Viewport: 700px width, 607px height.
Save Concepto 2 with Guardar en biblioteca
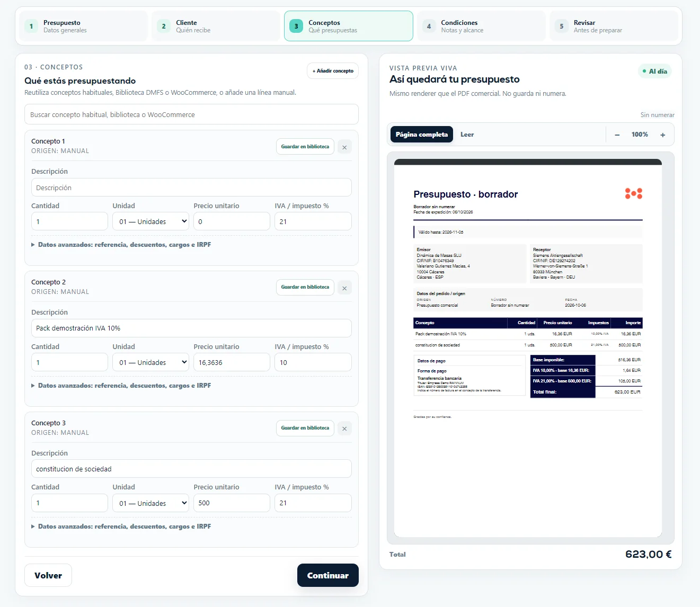[305, 287]
